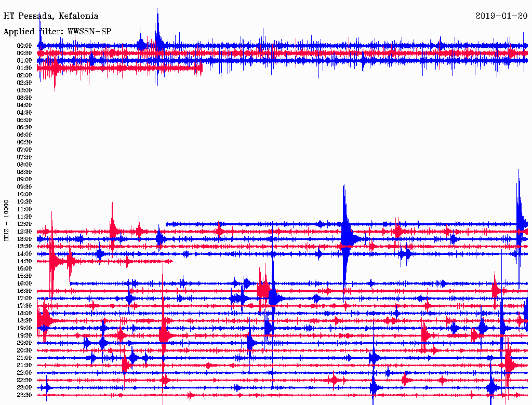532x405 pixels.
Task: Select the 08:00 time label
Action: pos(24,165)
